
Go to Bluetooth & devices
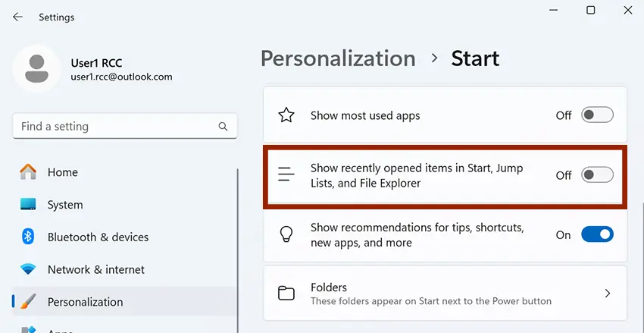tap(124, 237)
